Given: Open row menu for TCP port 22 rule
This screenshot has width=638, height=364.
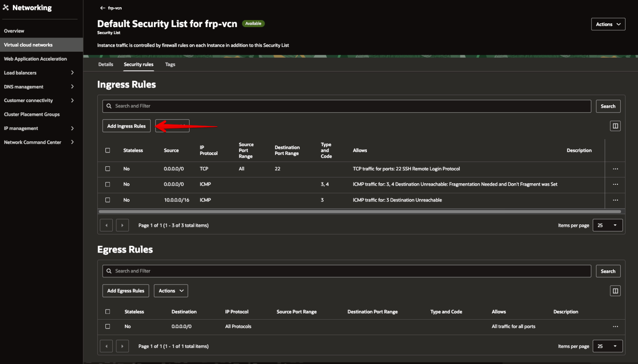Looking at the screenshot, I should tap(615, 169).
